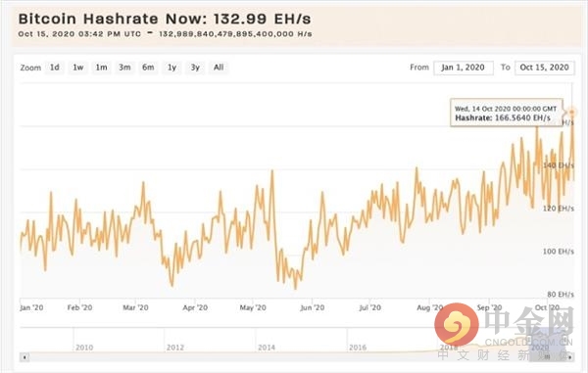Viewport: 588px width, 373px height.
Task: Click 2016 in the navigator timeline
Action: pos(358,348)
